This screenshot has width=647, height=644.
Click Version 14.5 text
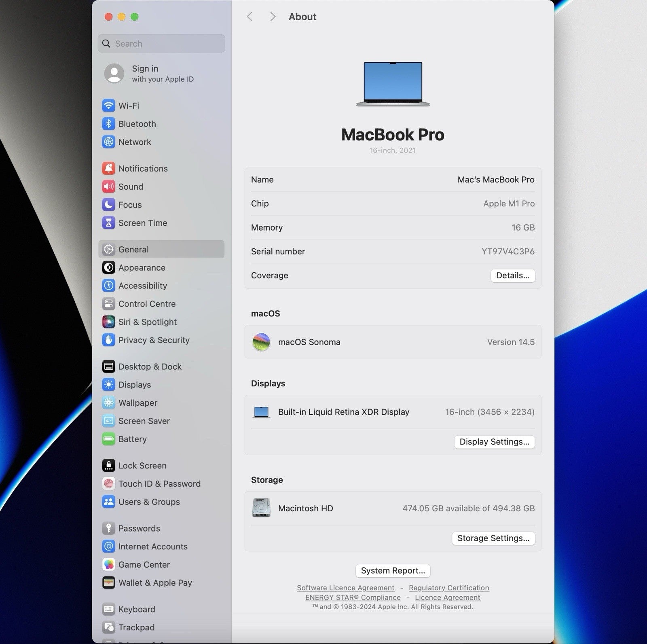511,342
